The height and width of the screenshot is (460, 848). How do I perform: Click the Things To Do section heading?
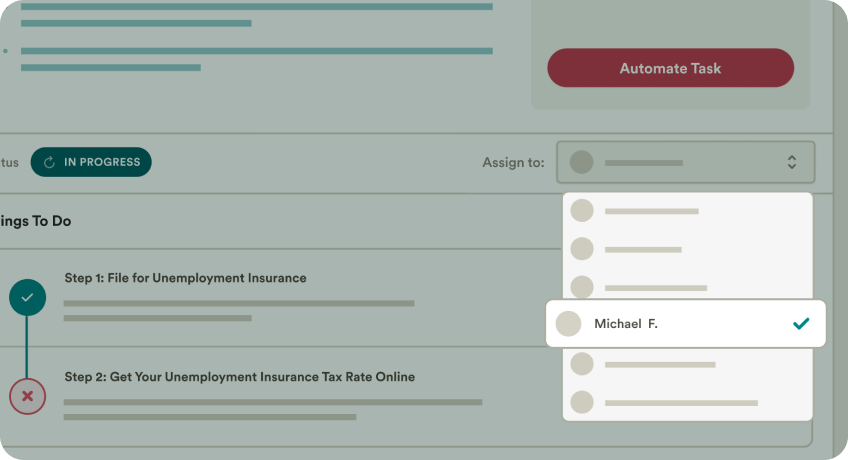[x=36, y=221]
